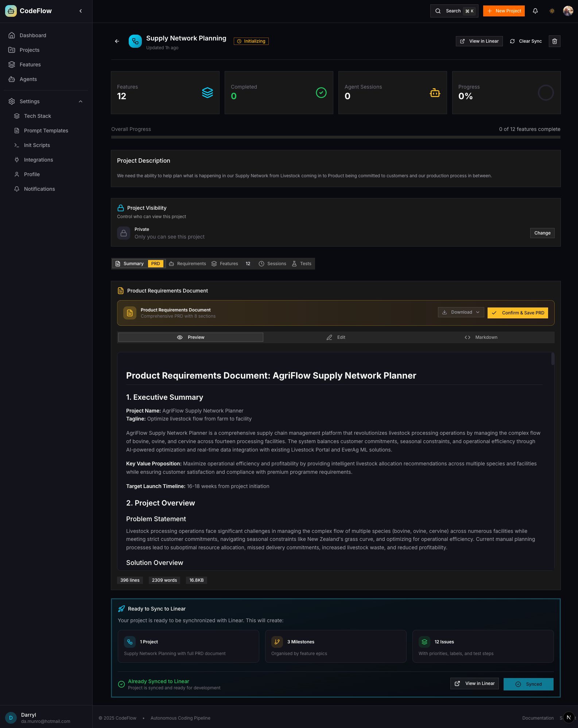Open the Download dropdown
The width and height of the screenshot is (578, 728).
point(461,312)
